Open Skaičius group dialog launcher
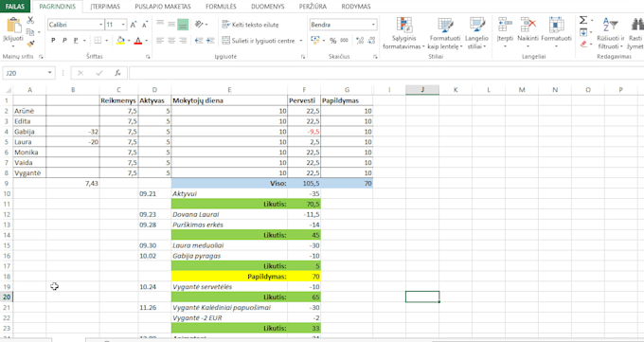644x342 pixels. [374, 57]
